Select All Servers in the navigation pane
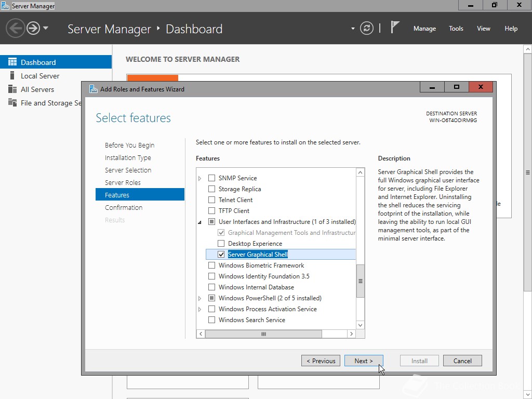 point(37,89)
